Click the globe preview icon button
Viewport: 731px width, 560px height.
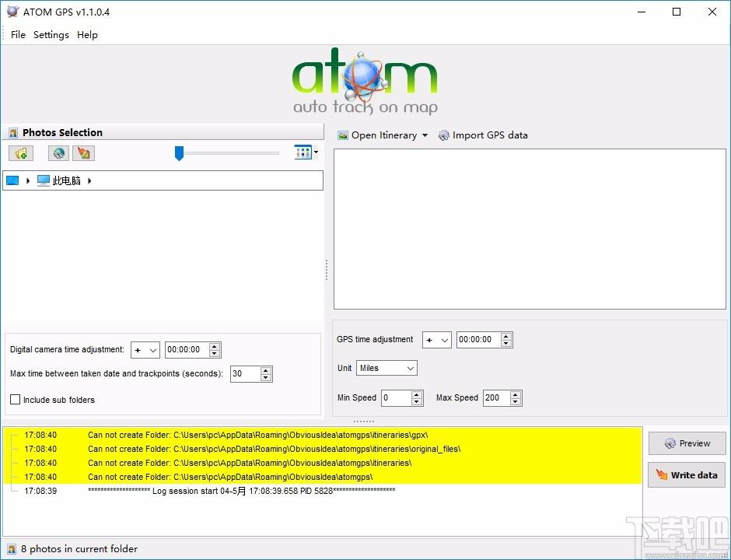tap(59, 153)
